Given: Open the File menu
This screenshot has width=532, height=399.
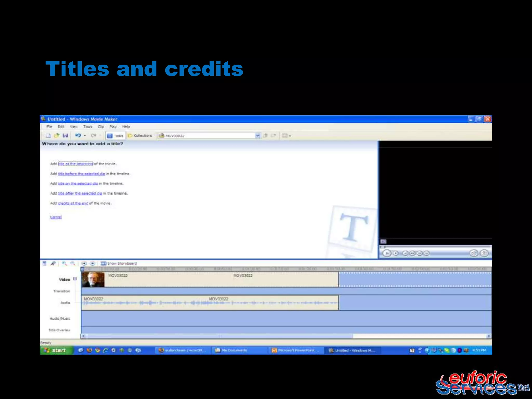Looking at the screenshot, I should click(49, 127).
